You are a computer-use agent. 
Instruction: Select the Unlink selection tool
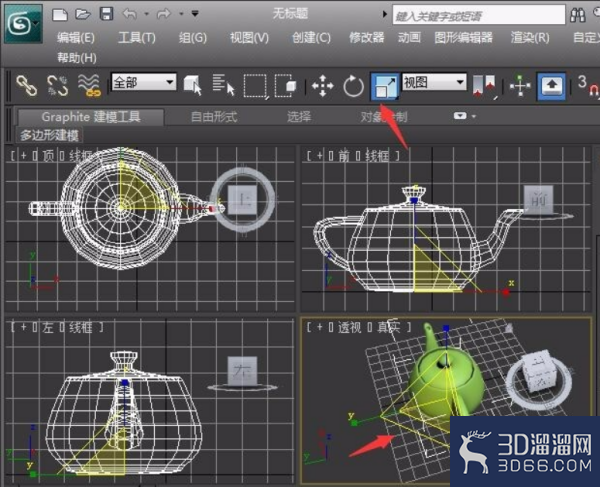tap(57, 85)
